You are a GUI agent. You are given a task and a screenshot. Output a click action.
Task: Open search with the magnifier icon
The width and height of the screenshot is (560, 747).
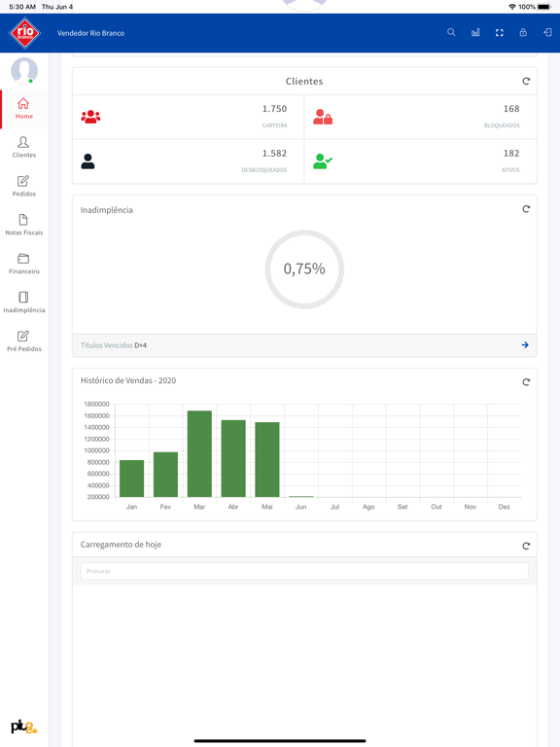coord(451,32)
